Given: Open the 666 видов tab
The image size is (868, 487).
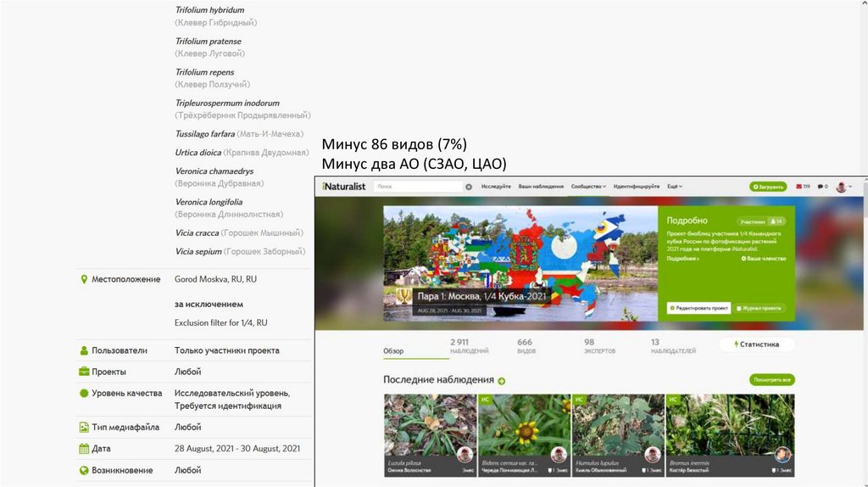Looking at the screenshot, I should click(x=526, y=346).
